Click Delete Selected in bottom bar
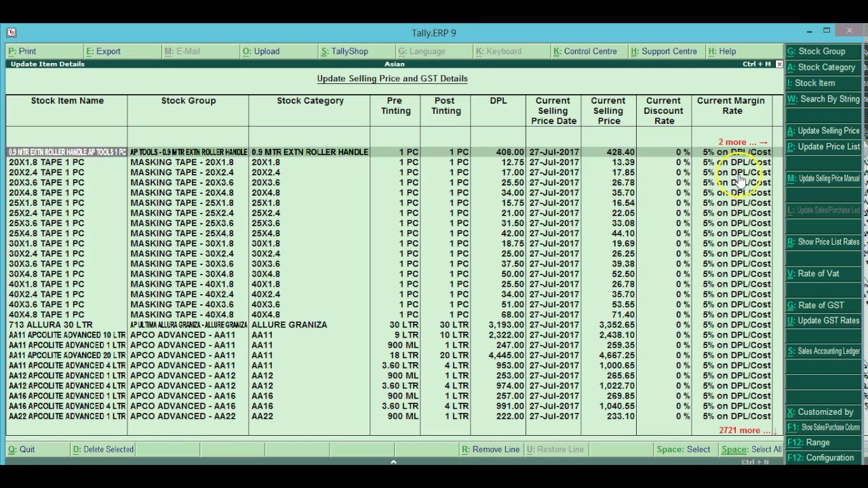Screen dimensions: 868x488 pyautogui.click(x=103, y=449)
